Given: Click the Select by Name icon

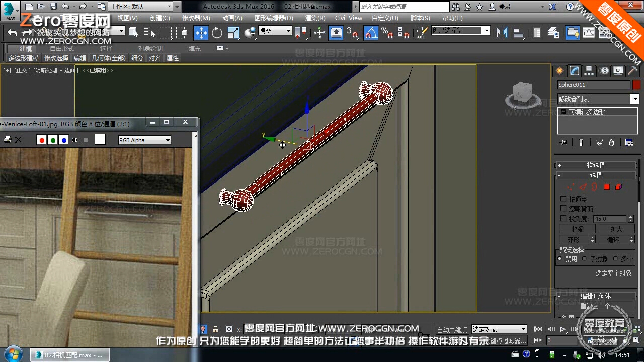Looking at the screenshot, I should tap(149, 33).
